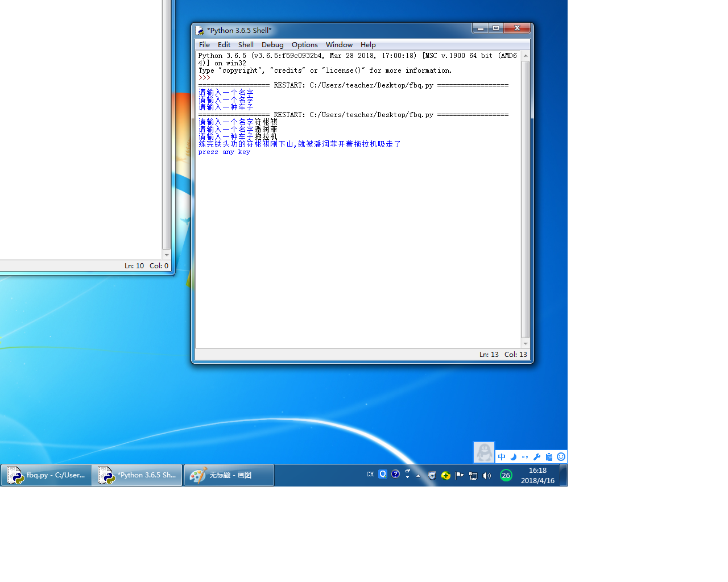Switch to the Paint (画图) taskbar button

(229, 475)
